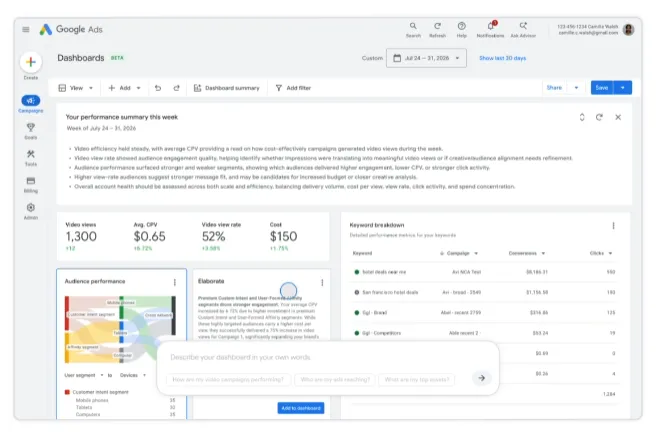Submit the dashboard description prompt arrow
Screen dimensions: 663x441
pyautogui.click(x=482, y=378)
